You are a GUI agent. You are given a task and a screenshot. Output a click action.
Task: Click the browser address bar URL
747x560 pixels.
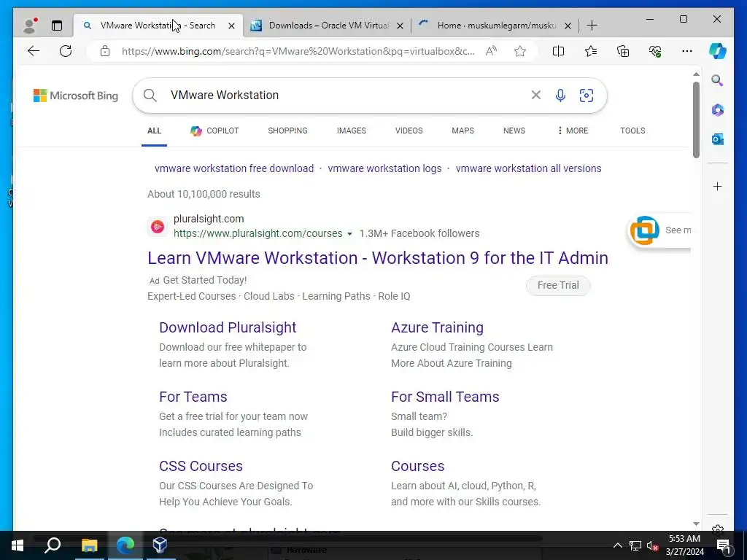298,51
